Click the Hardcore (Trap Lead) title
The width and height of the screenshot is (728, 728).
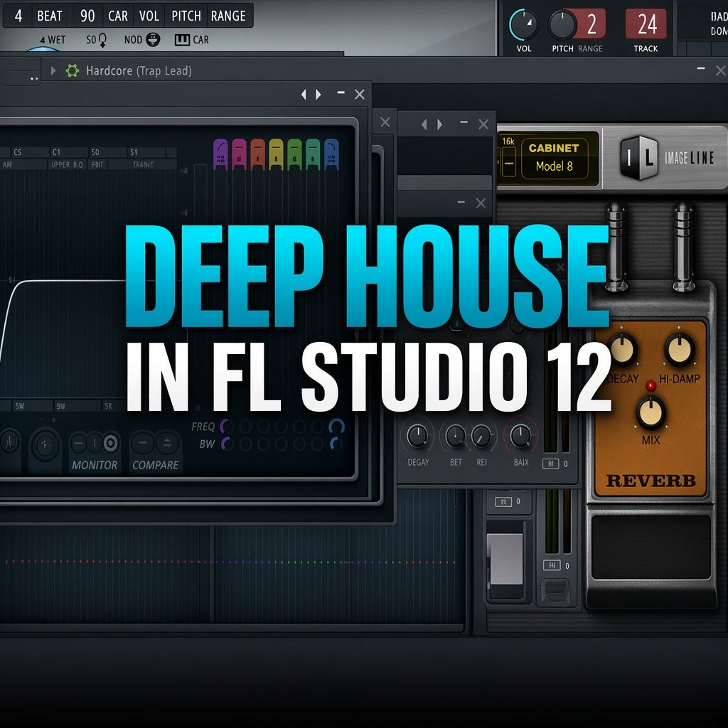click(x=139, y=70)
